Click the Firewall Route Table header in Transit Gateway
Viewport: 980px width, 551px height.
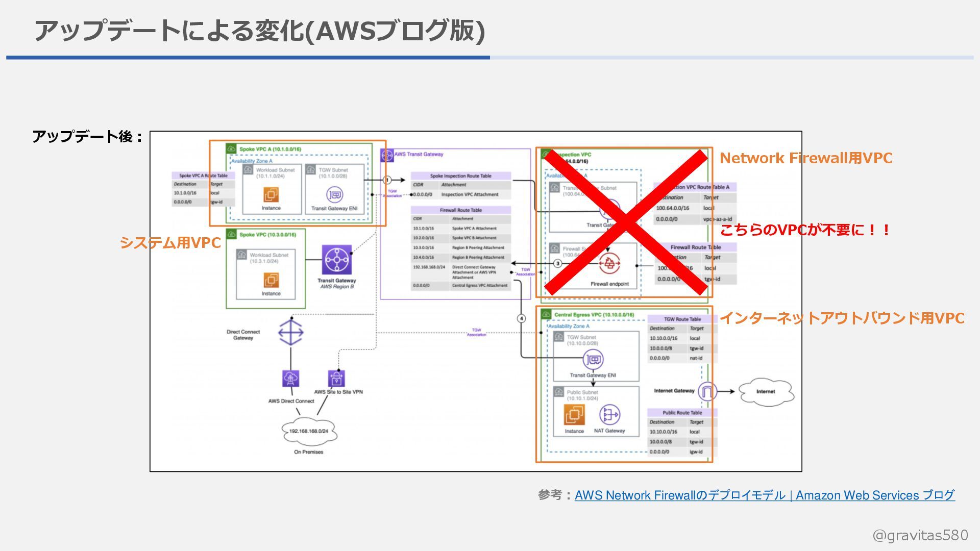pyautogui.click(x=461, y=210)
